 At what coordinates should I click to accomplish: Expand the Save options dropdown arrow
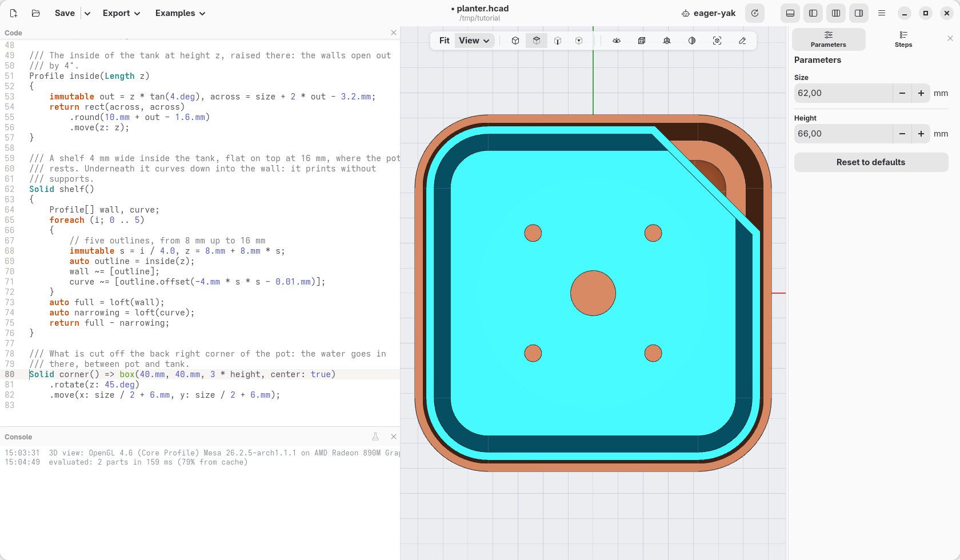click(x=87, y=13)
